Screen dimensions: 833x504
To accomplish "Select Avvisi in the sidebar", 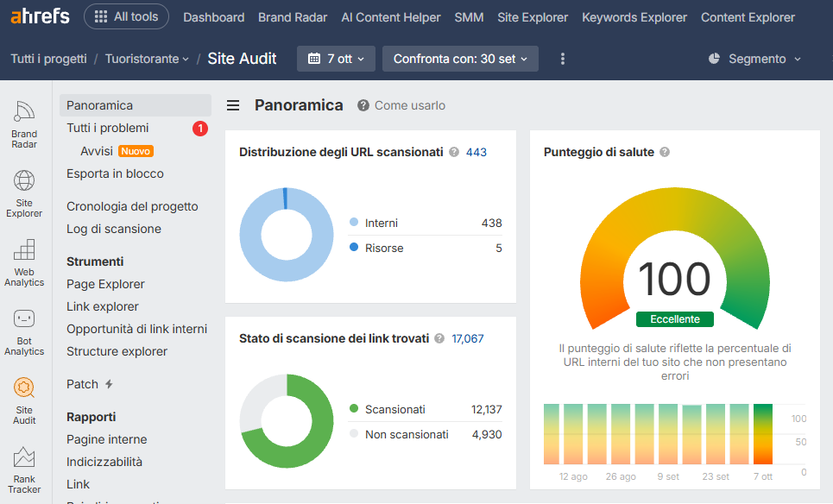I will pyautogui.click(x=97, y=151).
